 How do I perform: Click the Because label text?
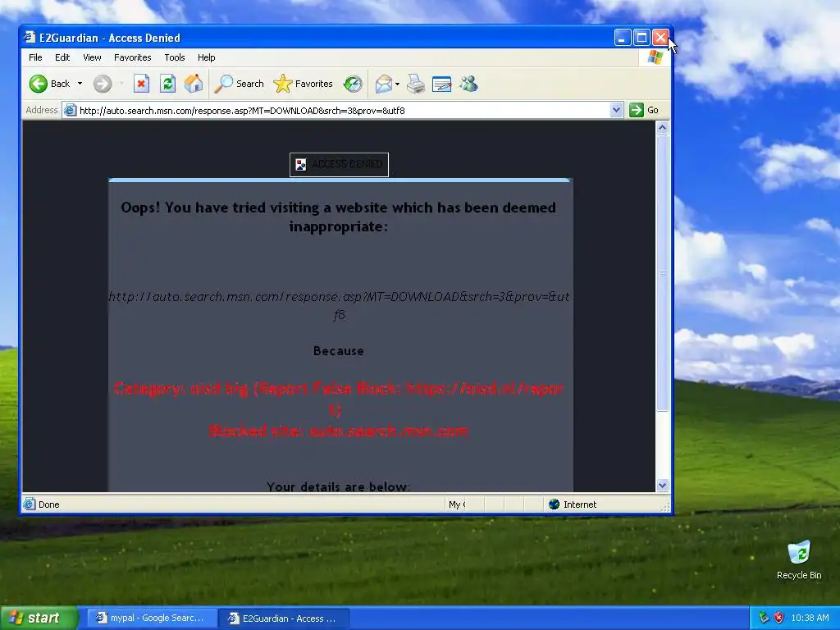[x=339, y=351]
